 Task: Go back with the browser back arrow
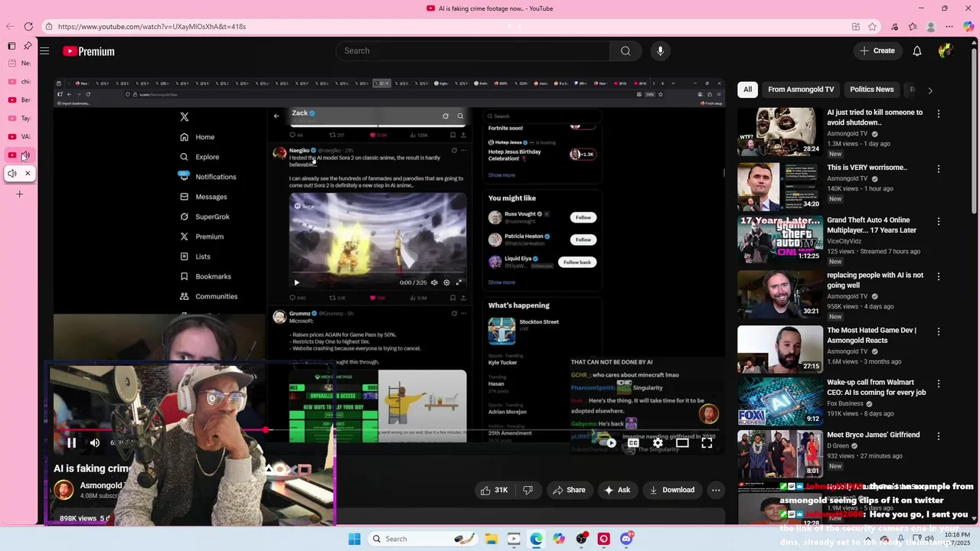pyautogui.click(x=10, y=27)
